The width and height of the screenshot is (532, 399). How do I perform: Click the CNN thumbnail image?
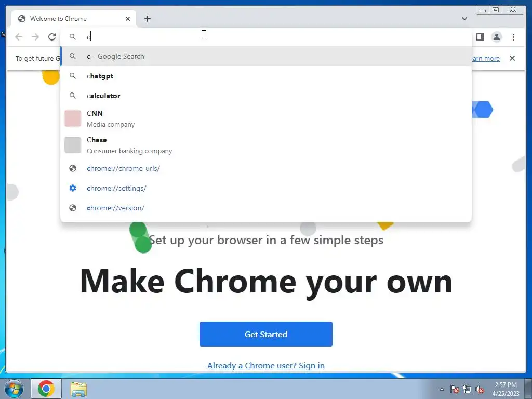(73, 118)
